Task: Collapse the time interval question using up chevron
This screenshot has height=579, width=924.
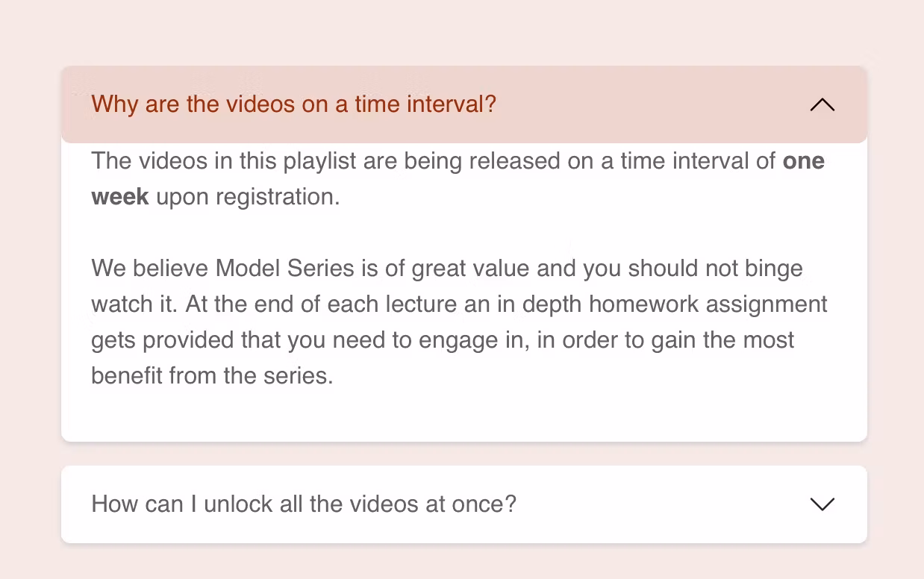Action: [822, 104]
